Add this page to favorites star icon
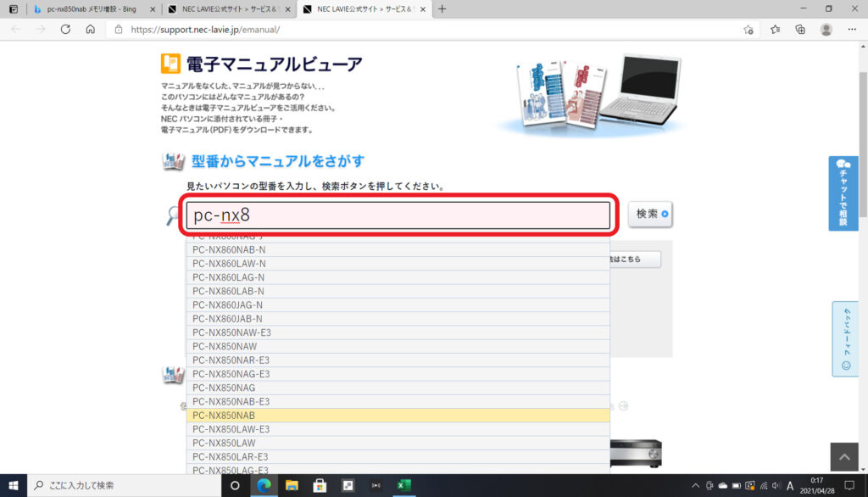Image resolution: width=868 pixels, height=497 pixels. 748,29
